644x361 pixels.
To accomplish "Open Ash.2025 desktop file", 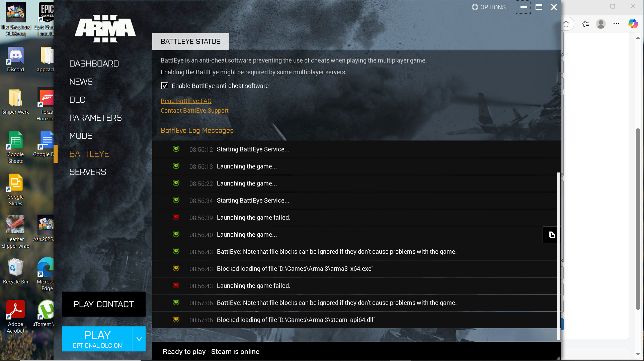I will tap(44, 229).
